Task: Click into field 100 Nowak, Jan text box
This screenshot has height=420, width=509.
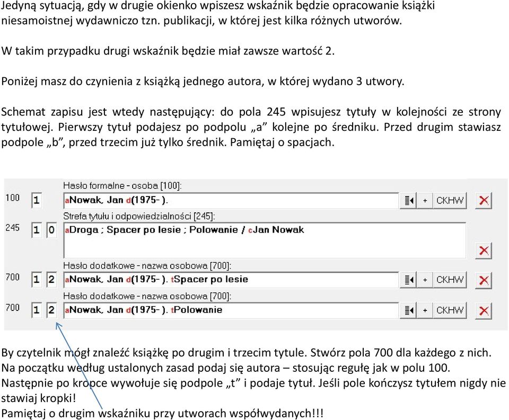Action: pos(231,200)
